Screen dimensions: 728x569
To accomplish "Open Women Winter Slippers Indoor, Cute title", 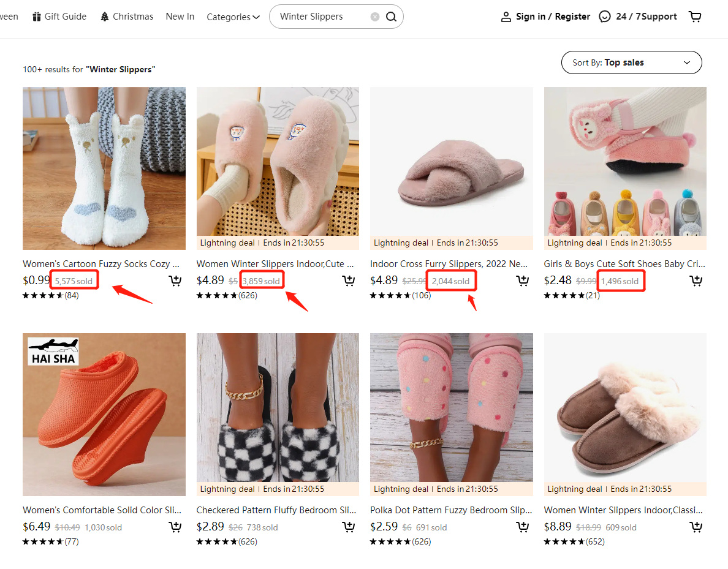I will coord(275,264).
